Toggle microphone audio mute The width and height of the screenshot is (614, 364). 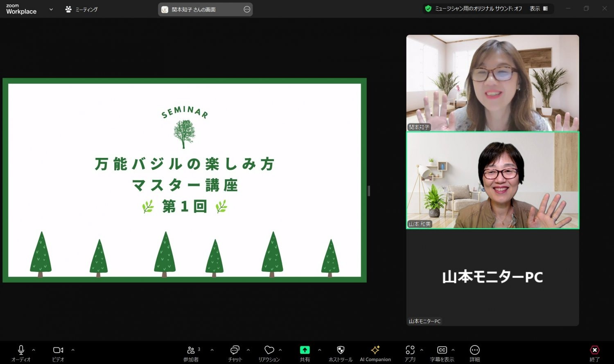pyautogui.click(x=21, y=350)
